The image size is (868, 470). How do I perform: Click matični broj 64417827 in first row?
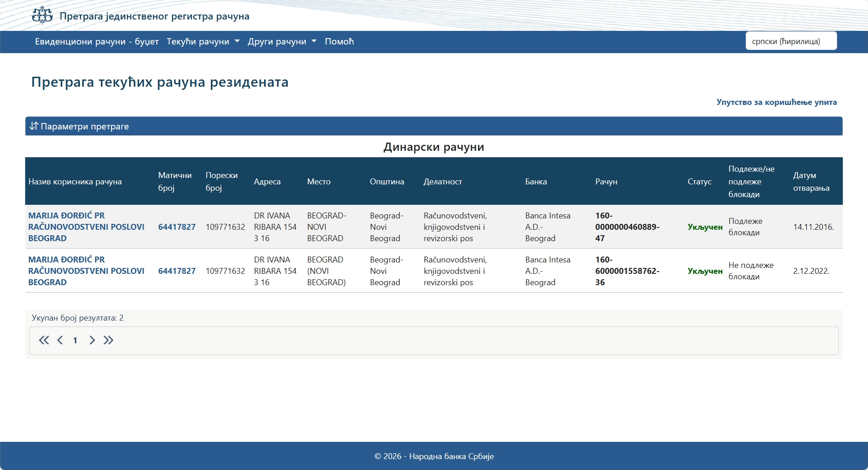[x=177, y=227]
